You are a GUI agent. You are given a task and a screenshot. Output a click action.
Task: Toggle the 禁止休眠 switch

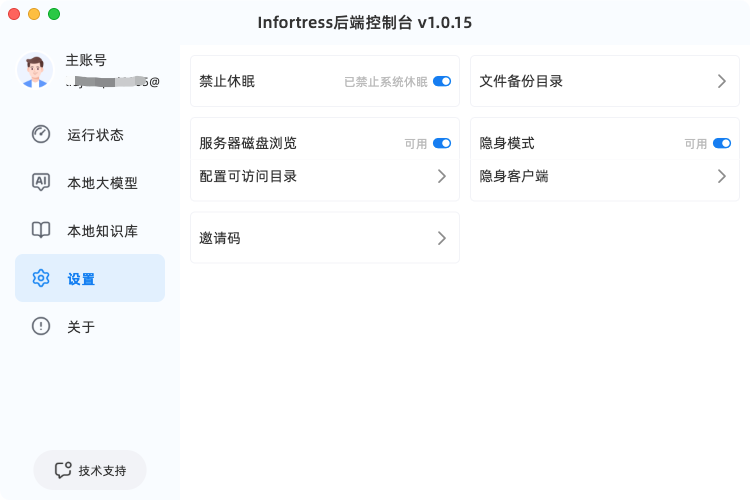441,81
